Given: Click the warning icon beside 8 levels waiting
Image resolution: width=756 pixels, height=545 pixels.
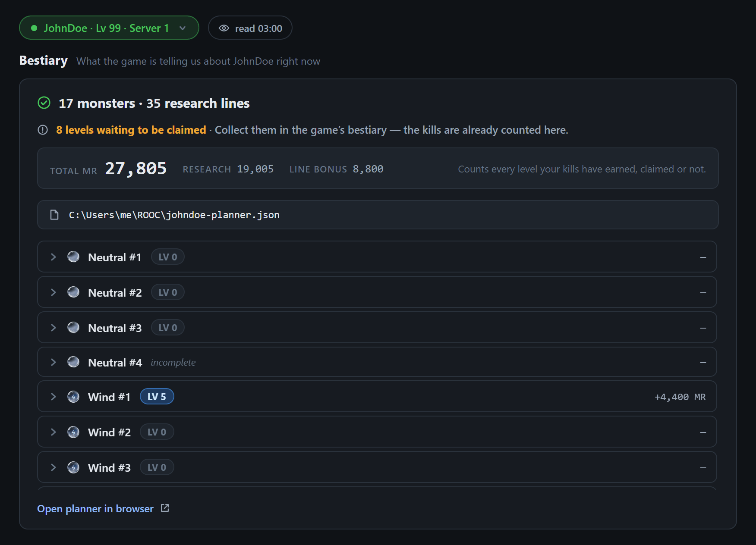Looking at the screenshot, I should pyautogui.click(x=43, y=130).
